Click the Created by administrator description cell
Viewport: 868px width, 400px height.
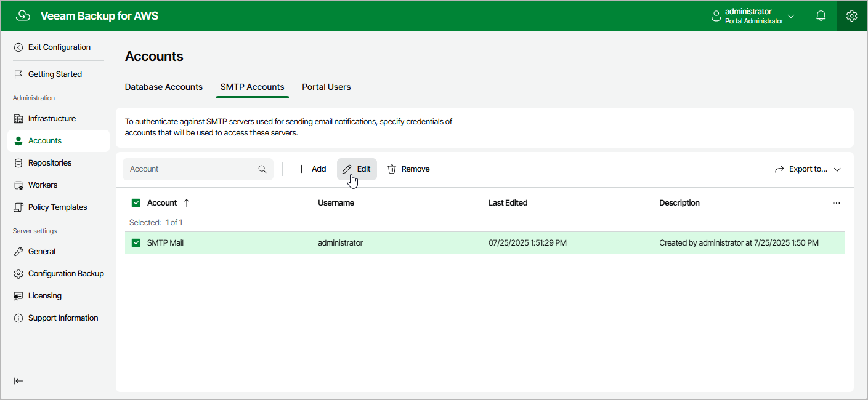739,243
